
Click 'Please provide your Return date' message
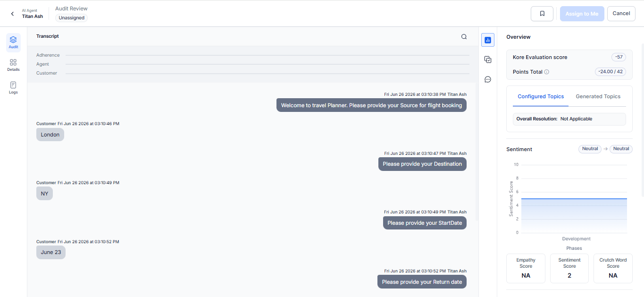[422, 282]
